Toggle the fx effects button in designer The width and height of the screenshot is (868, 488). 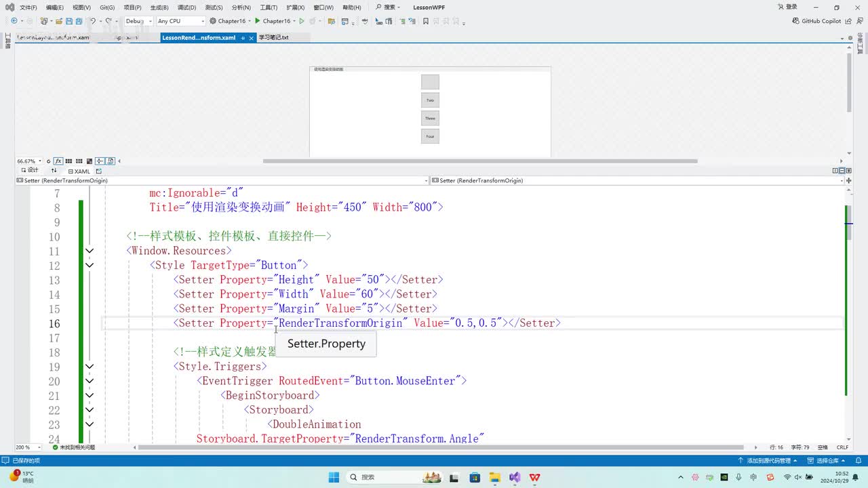pyautogui.click(x=58, y=161)
